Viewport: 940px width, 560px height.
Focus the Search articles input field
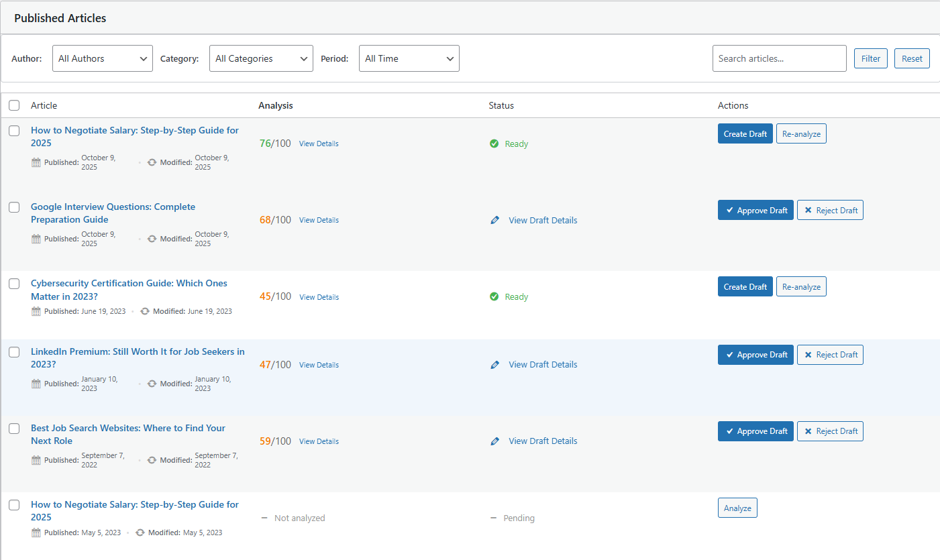click(779, 58)
